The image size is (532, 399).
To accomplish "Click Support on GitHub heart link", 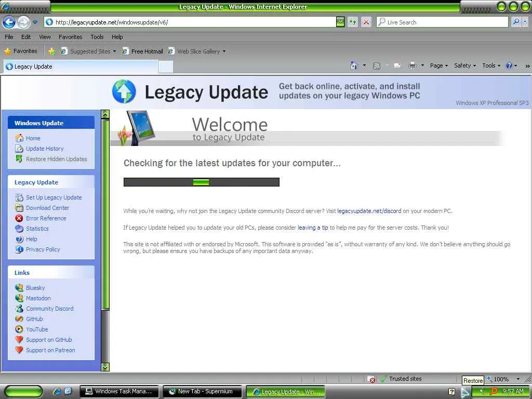I will point(49,340).
